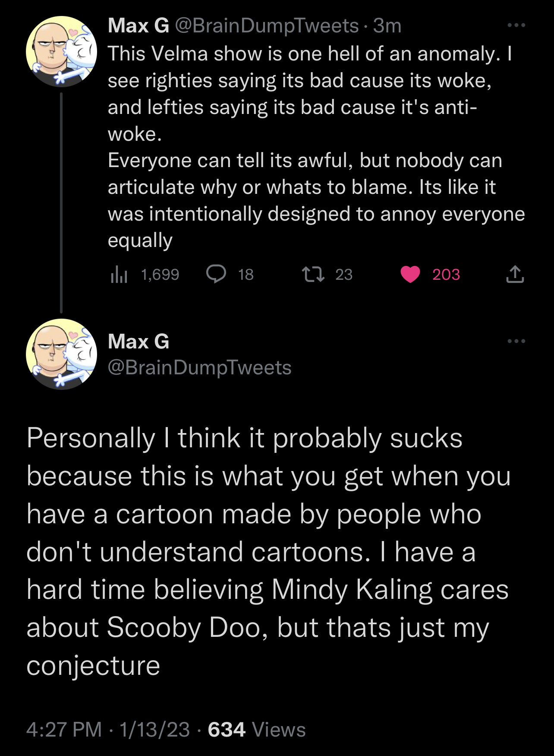The image size is (554, 756).
Task: Open the parent tweet about the Velma show
Action: (316, 147)
